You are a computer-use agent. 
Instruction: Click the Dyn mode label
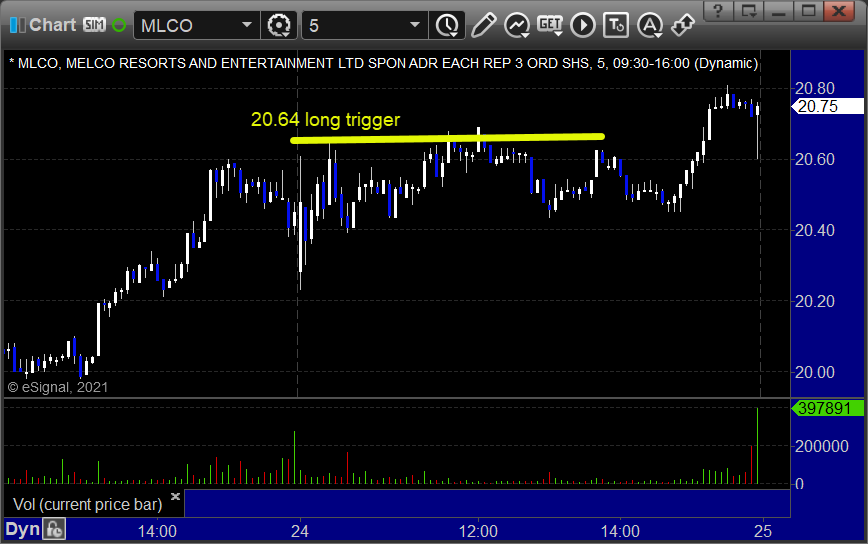point(23,529)
